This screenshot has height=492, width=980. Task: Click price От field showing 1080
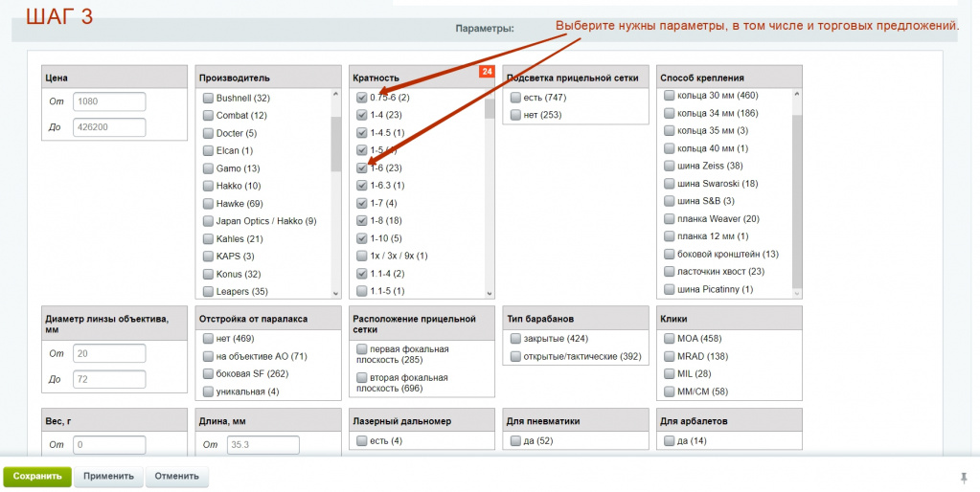coord(109,101)
